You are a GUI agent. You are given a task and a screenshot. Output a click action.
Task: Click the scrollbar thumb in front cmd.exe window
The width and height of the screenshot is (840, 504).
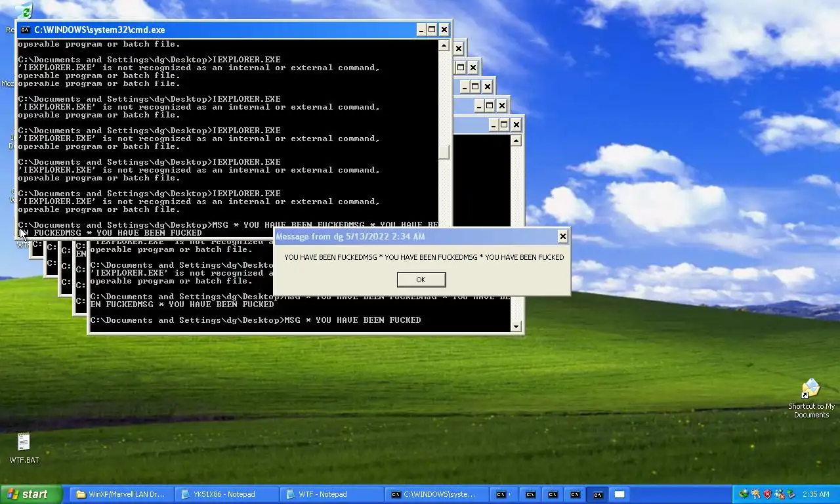pyautogui.click(x=444, y=152)
